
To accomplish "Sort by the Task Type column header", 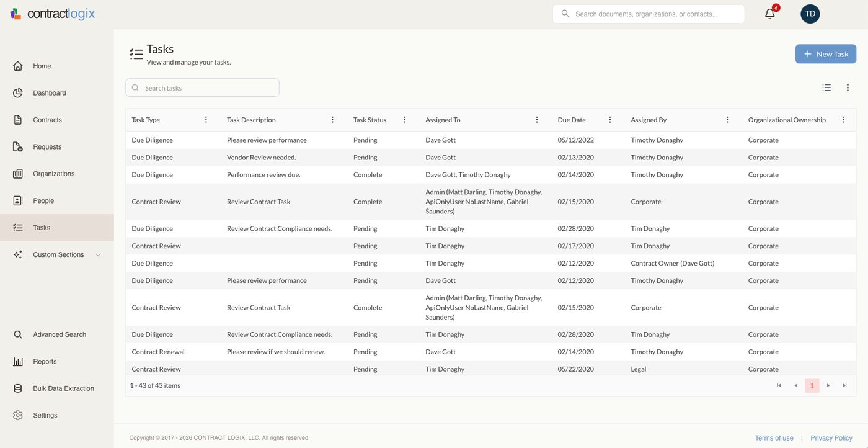I will click(x=146, y=120).
